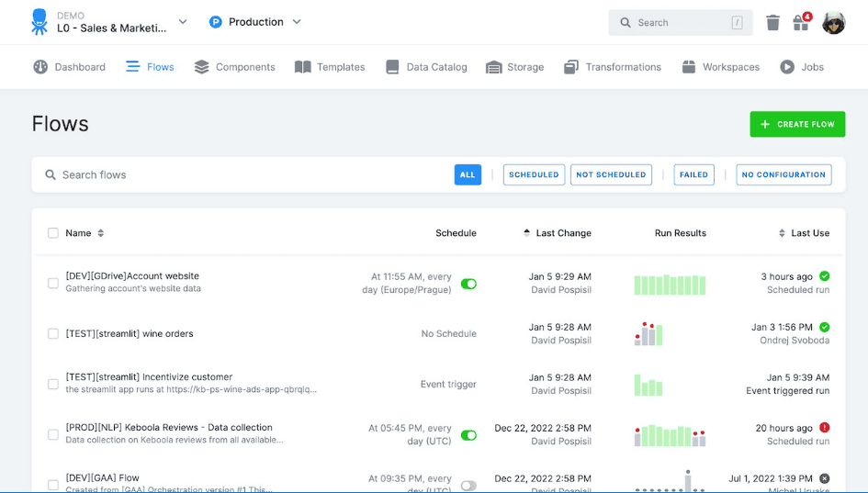Tick the select-all checkbox by Name
868x493 pixels.
coord(53,233)
